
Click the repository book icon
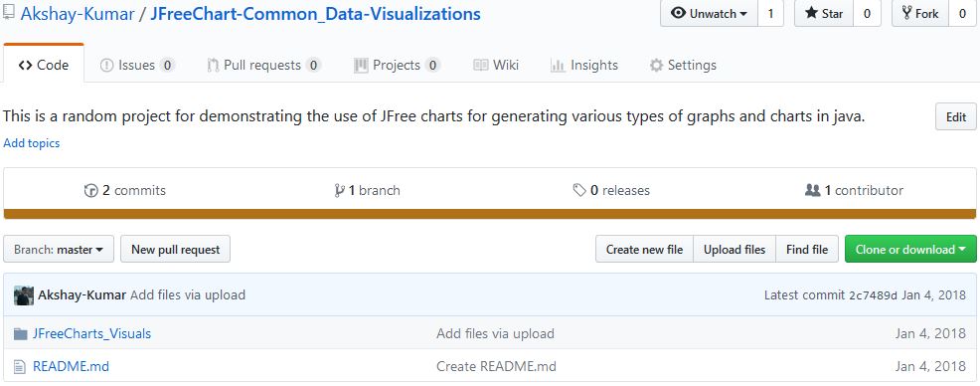9,13
